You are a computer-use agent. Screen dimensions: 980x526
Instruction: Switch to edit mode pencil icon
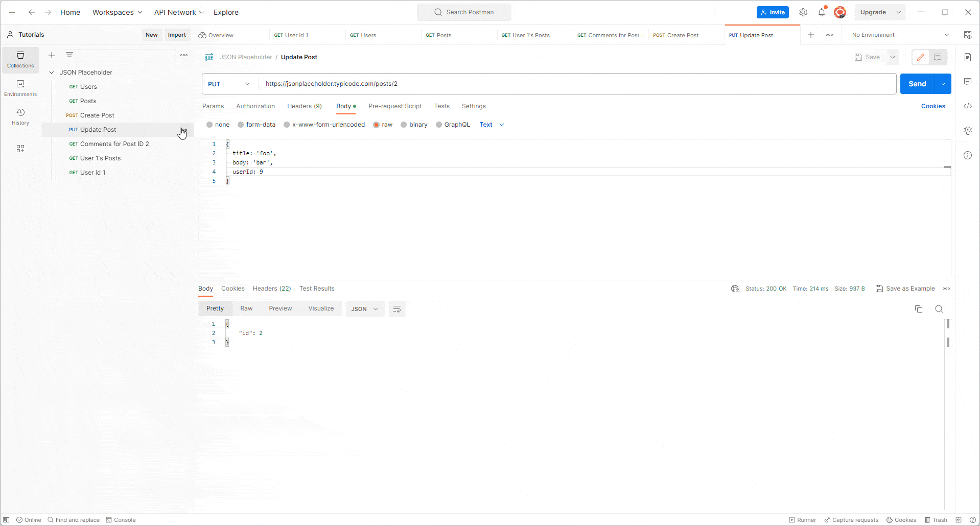point(921,57)
